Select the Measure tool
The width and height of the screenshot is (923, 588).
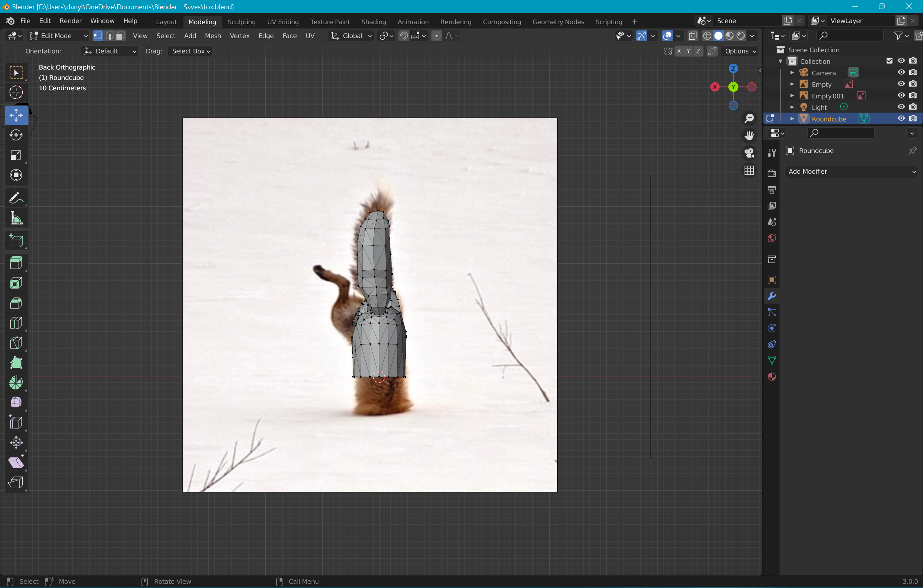coord(16,218)
